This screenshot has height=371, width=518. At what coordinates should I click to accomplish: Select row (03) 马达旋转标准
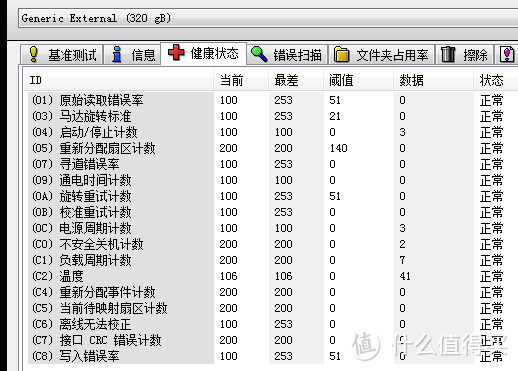coord(272,116)
